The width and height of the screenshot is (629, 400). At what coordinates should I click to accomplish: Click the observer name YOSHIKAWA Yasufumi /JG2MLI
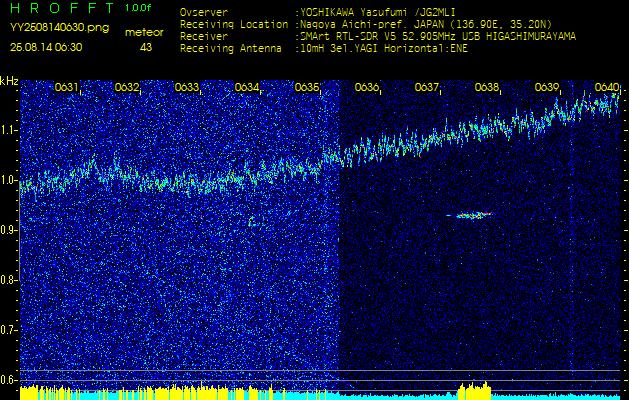click(x=377, y=12)
